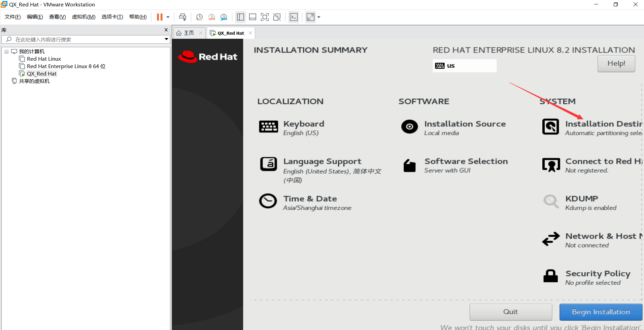Image resolution: width=644 pixels, height=330 pixels.
Task: Open the Language Support option
Action: [x=332, y=171]
